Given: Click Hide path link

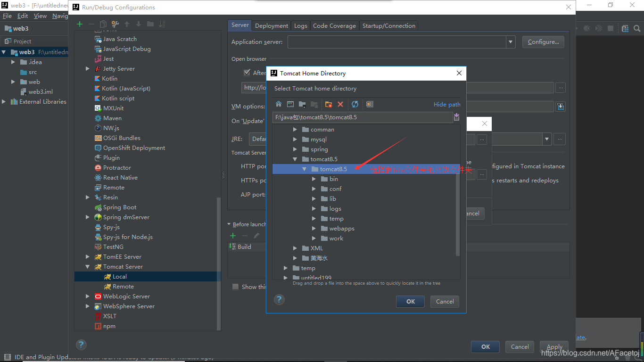Looking at the screenshot, I should (447, 105).
